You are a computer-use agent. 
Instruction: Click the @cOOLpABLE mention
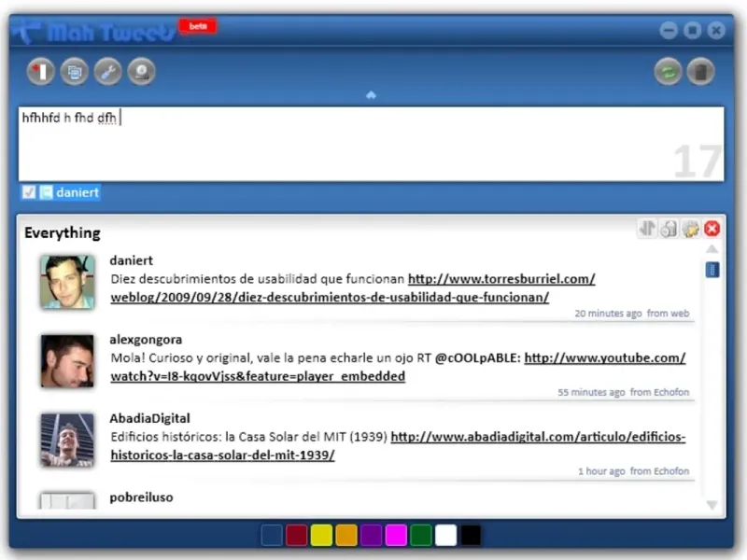pyautogui.click(x=478, y=357)
